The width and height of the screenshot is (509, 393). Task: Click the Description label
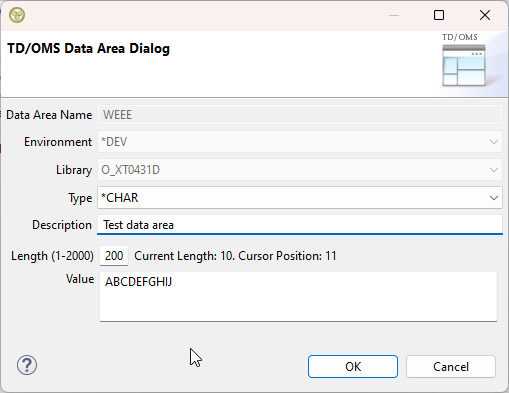(62, 225)
